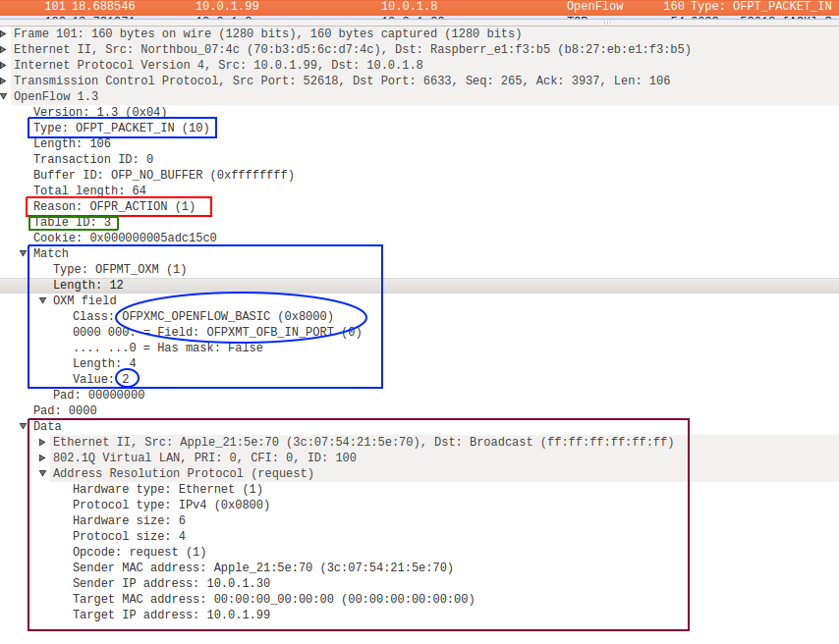
Task: Expand Internet Protocol Version 4 section
Action: [x=6, y=65]
